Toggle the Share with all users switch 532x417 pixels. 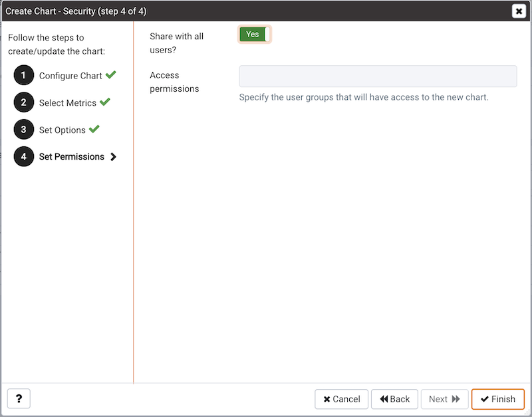(255, 35)
